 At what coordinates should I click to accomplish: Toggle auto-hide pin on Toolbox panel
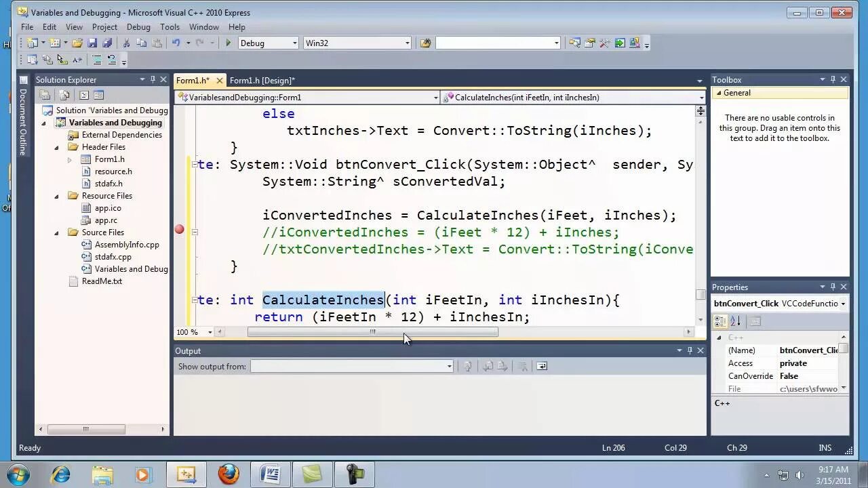(x=833, y=80)
